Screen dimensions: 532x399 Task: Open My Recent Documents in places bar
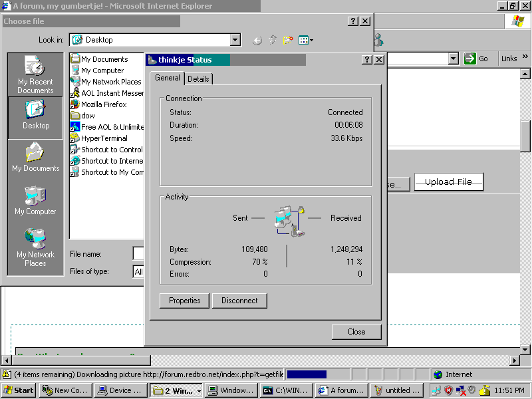click(x=35, y=74)
